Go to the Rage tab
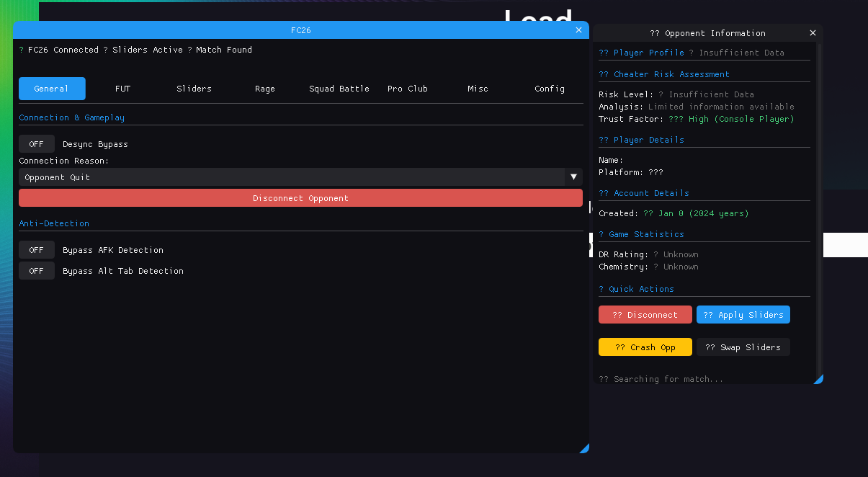 [265, 89]
